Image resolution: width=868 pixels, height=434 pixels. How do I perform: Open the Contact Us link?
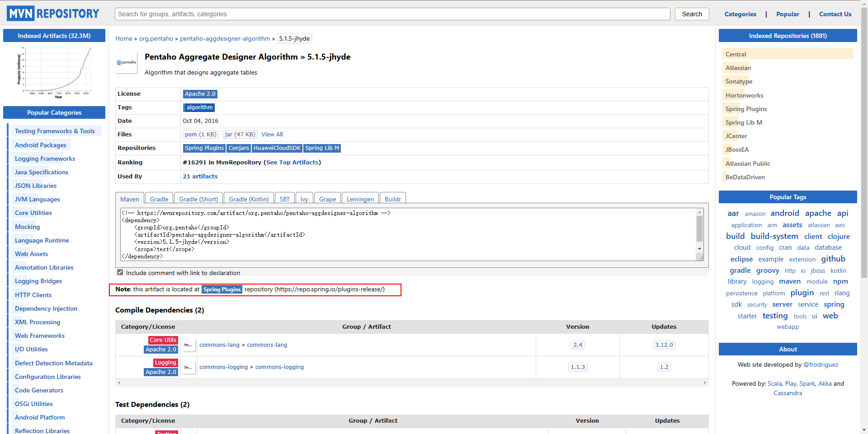835,14
